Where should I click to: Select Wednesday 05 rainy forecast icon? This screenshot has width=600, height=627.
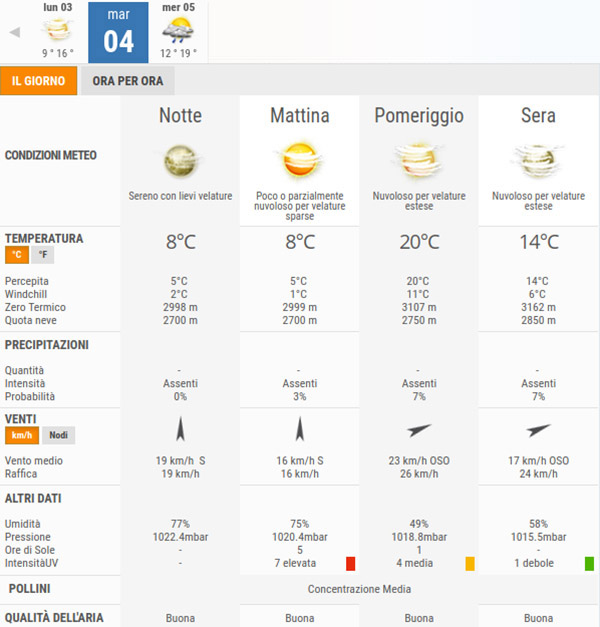pyautogui.click(x=178, y=30)
